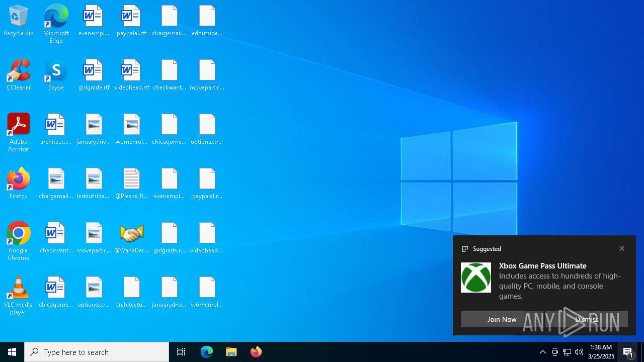Expand the hidden system tray icons chevron
The height and width of the screenshot is (362, 644).
tap(543, 352)
